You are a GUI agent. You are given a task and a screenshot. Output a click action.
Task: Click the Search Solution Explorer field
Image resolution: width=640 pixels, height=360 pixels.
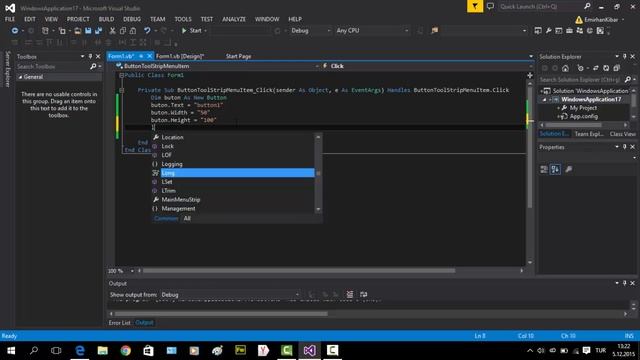pyautogui.click(x=581, y=80)
